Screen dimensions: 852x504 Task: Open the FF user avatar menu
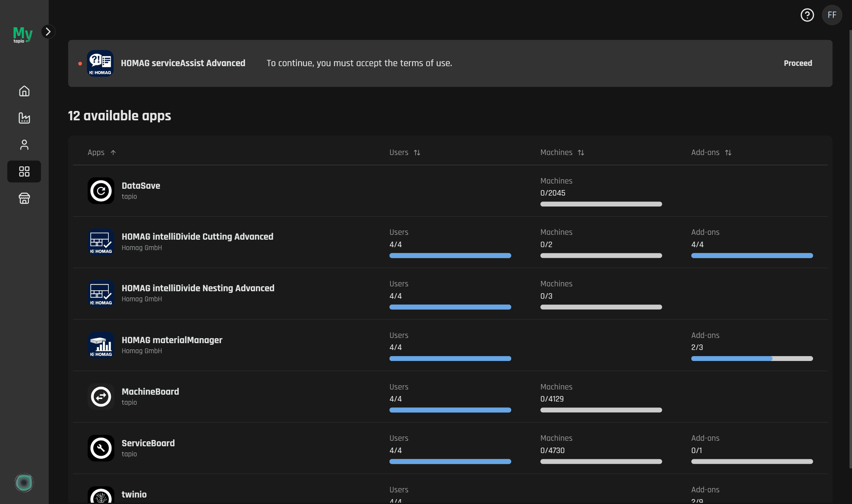point(831,15)
